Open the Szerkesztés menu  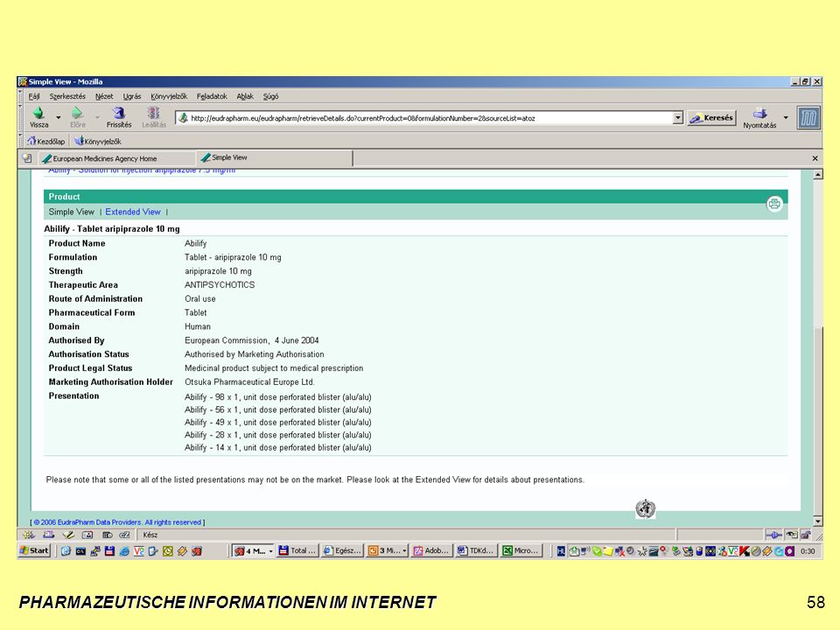point(67,96)
